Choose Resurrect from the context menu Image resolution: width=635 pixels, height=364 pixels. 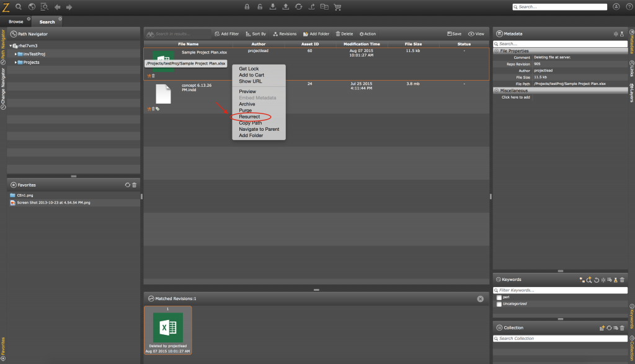click(x=249, y=117)
